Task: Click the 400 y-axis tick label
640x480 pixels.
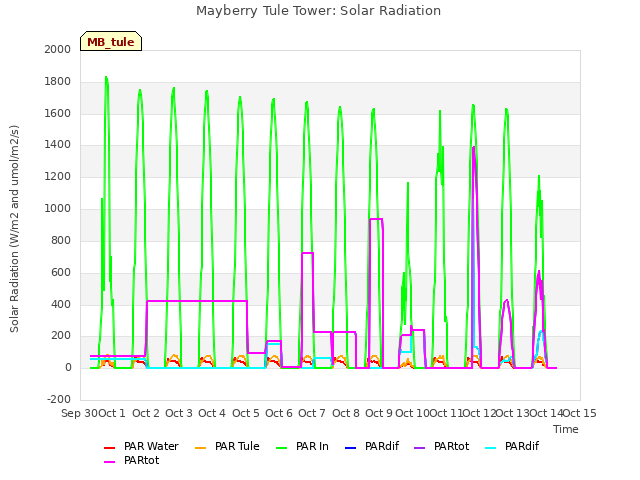Action: click(61, 304)
